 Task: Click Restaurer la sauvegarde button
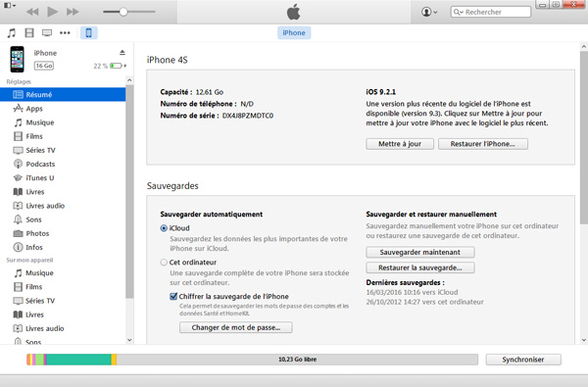pos(420,267)
